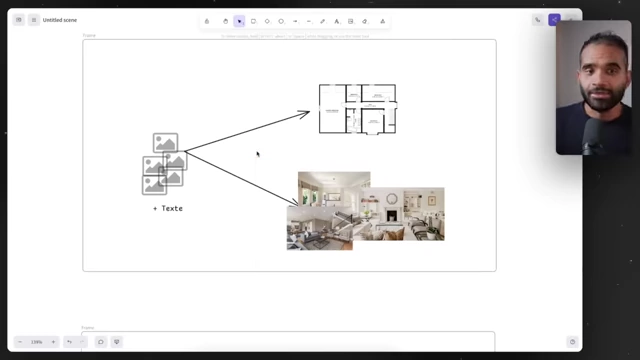Select the Arrow tool
The width and height of the screenshot is (640, 360).
coord(295,21)
